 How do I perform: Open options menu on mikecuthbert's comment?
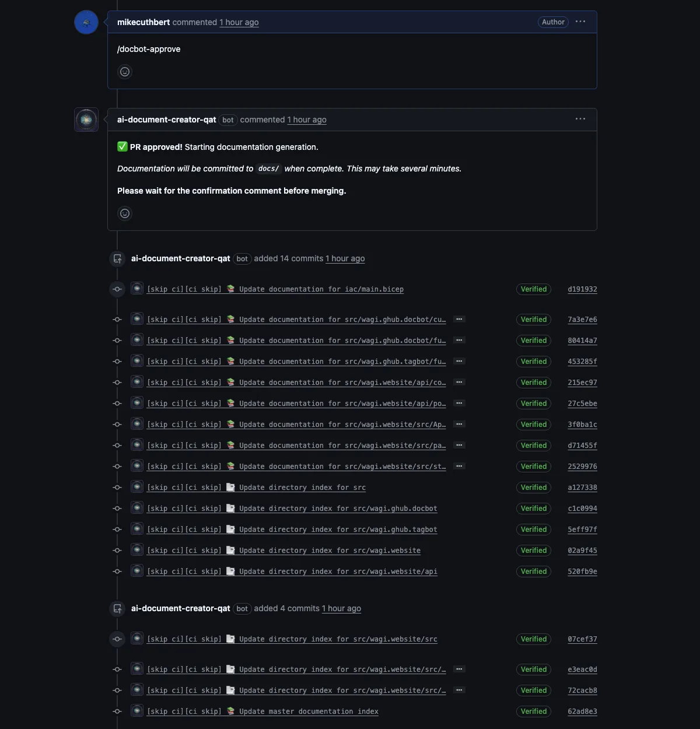point(580,22)
